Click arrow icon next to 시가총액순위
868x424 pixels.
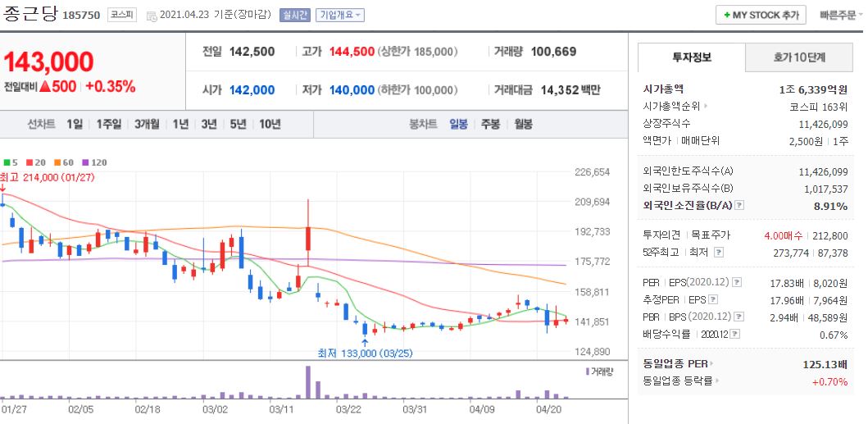click(x=706, y=106)
